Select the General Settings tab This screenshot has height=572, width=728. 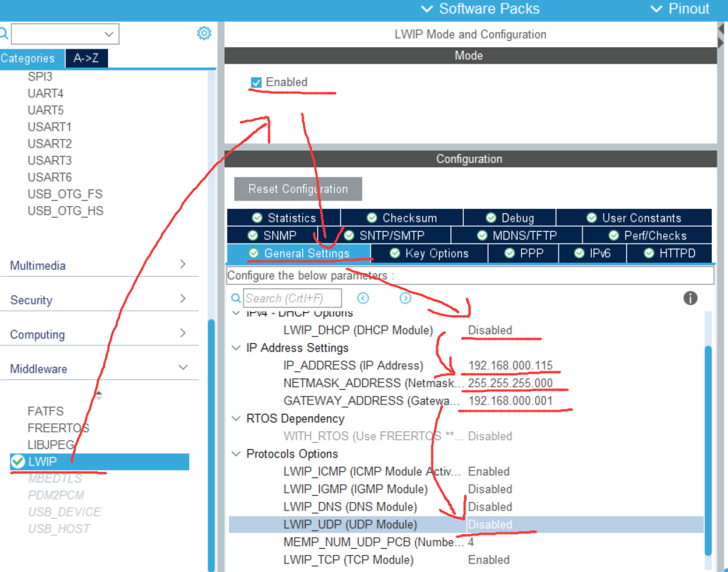point(299,254)
